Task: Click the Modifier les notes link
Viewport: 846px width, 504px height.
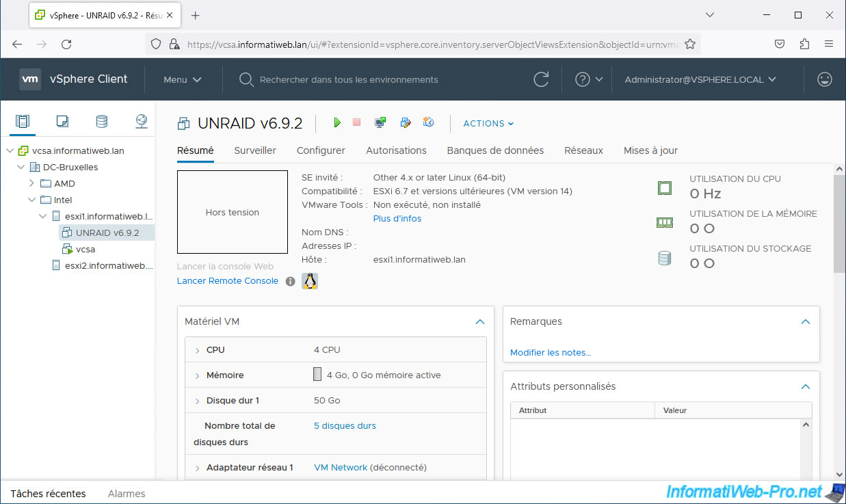Action: pos(551,353)
